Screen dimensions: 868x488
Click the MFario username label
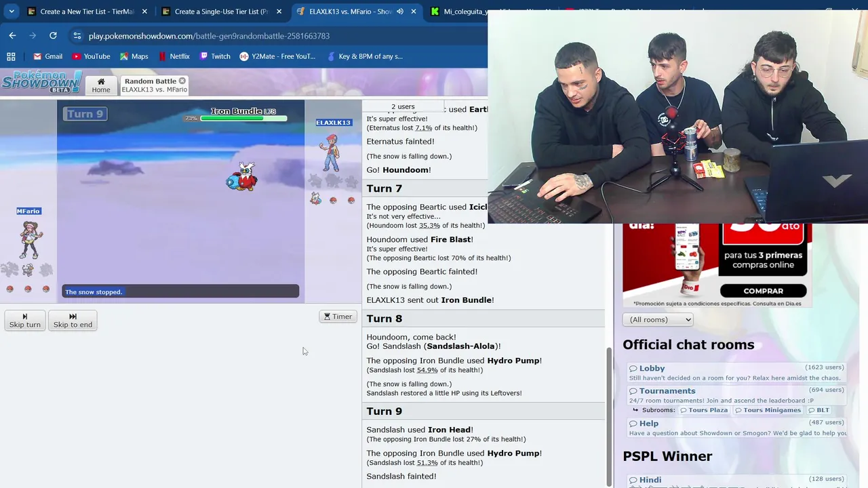point(28,211)
